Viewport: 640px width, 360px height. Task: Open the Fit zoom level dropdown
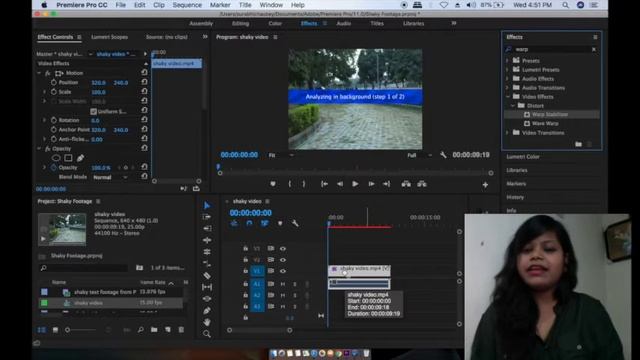click(281, 155)
